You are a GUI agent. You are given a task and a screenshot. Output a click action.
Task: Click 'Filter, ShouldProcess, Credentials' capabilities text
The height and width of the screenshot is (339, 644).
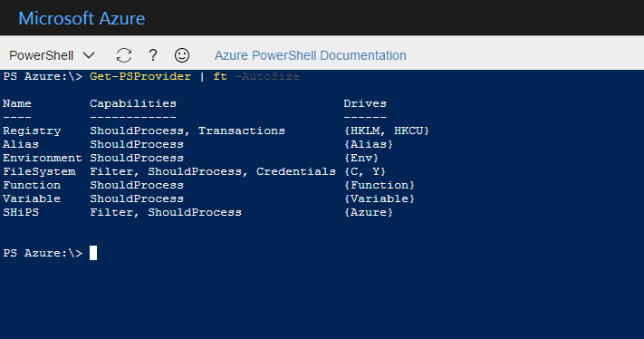point(213,171)
